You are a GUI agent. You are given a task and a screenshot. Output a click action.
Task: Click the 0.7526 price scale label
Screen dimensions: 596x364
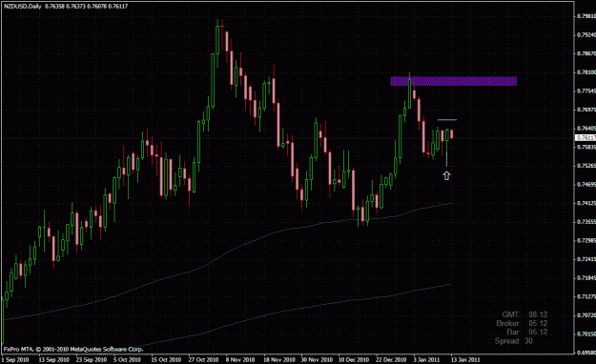click(586, 166)
